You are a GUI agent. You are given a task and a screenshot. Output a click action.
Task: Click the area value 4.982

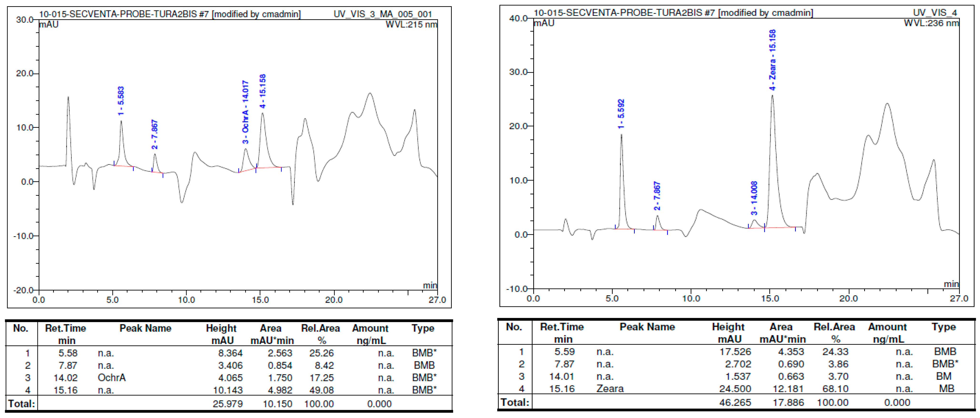coord(280,390)
